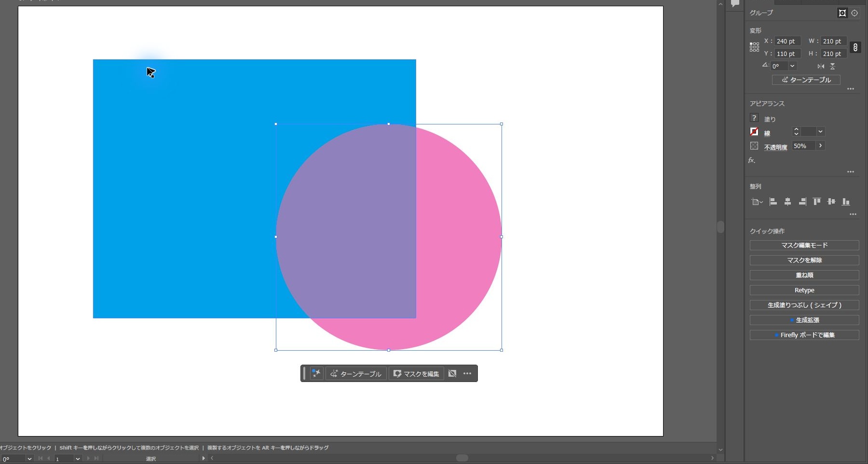Click the Firefly ボードで編集 button
The height and width of the screenshot is (464, 868).
tap(804, 335)
